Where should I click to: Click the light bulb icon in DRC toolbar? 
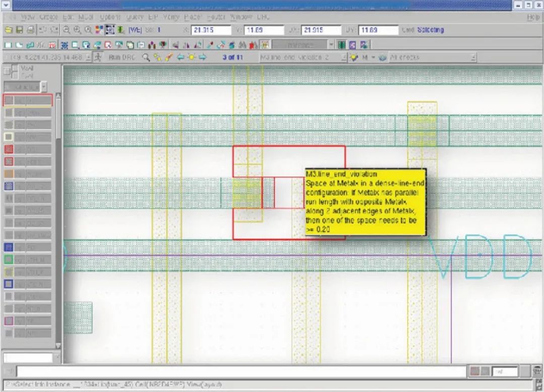click(354, 57)
